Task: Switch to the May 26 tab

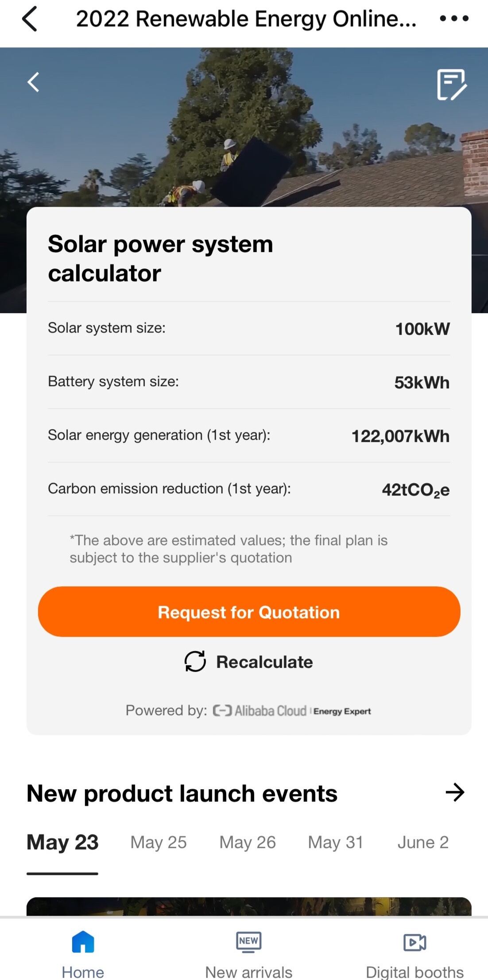Action: [248, 842]
